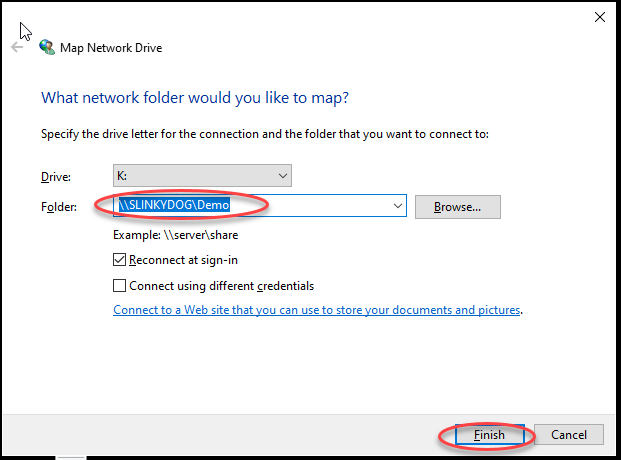The image size is (621, 460).
Task: Click the 'What network folder' heading
Action: tap(195, 98)
